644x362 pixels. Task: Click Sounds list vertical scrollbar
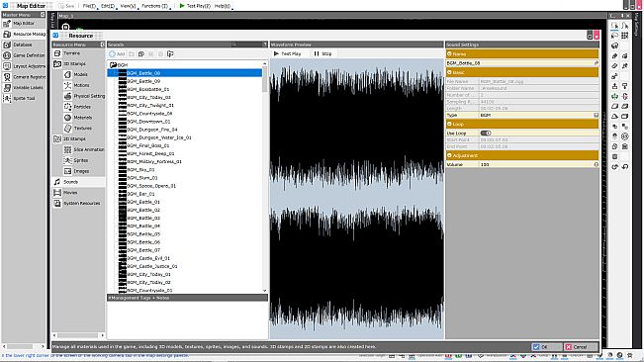(x=264, y=176)
